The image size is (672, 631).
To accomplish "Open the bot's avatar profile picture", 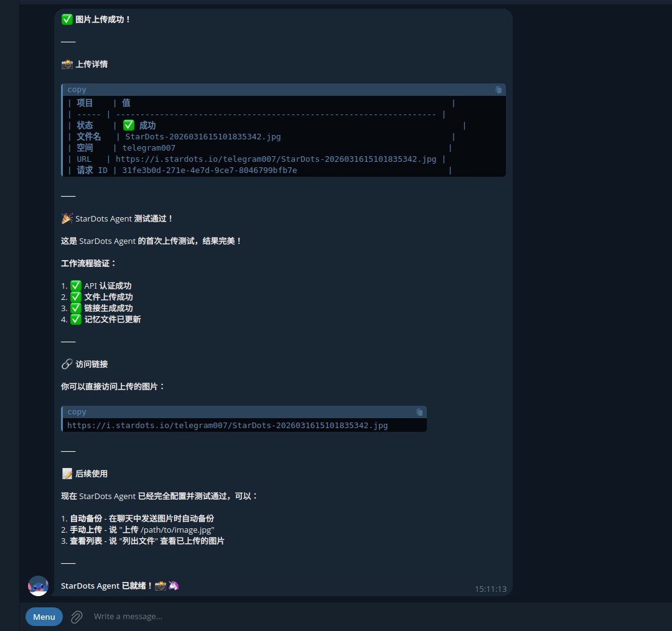I will tap(39, 586).
